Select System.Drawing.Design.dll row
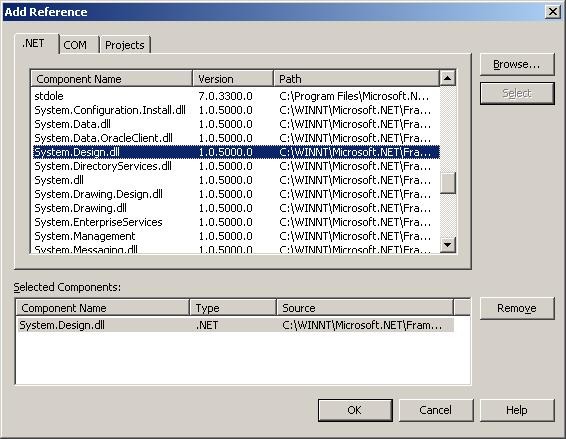Image resolution: width=566 pixels, height=439 pixels. [x=236, y=194]
